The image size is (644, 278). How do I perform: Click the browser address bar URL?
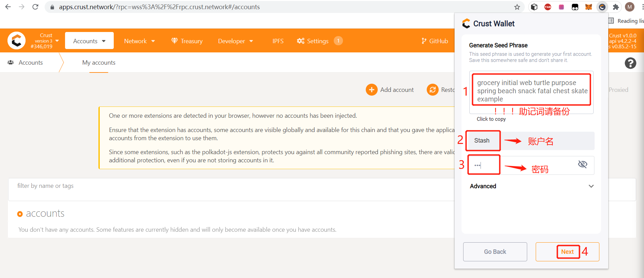click(159, 7)
